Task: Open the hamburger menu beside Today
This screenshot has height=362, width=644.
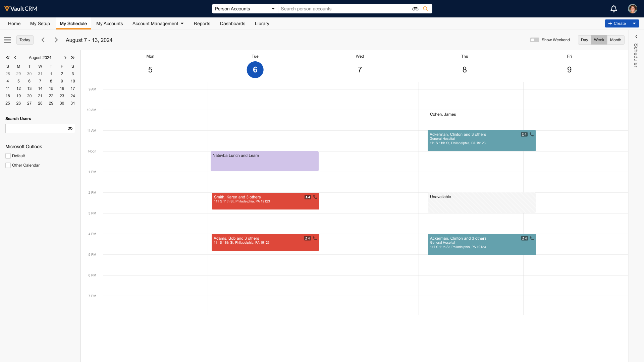Action: 8,40
